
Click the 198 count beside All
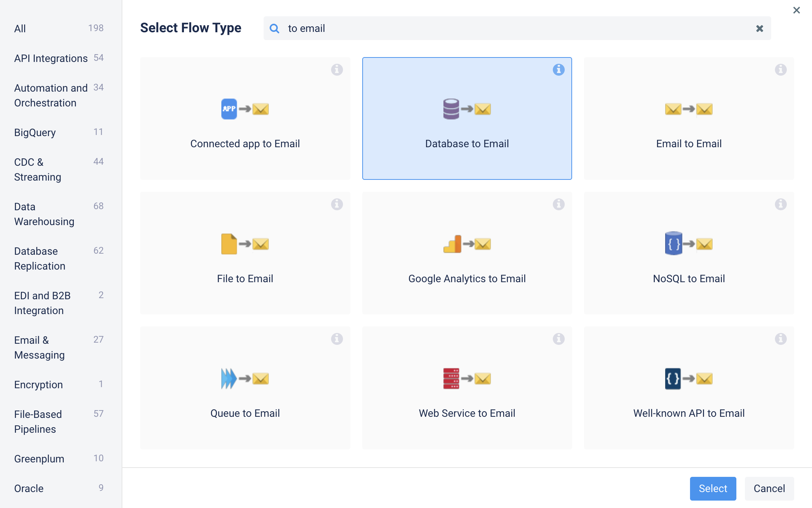(x=96, y=28)
